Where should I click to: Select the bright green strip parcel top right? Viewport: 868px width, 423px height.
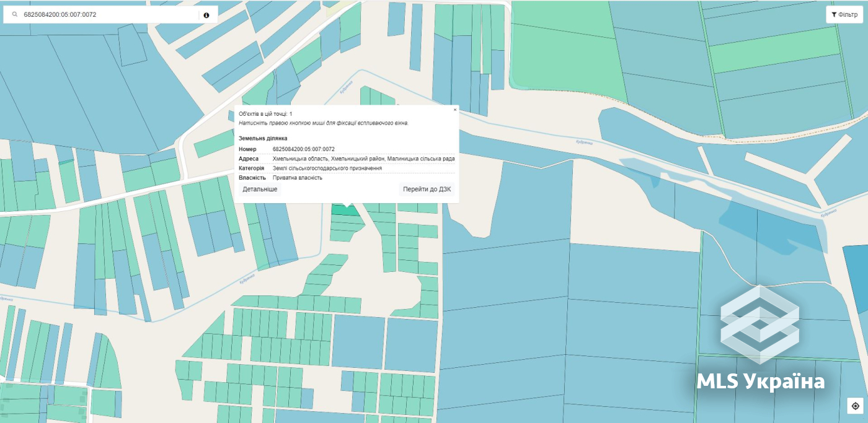[774, 51]
